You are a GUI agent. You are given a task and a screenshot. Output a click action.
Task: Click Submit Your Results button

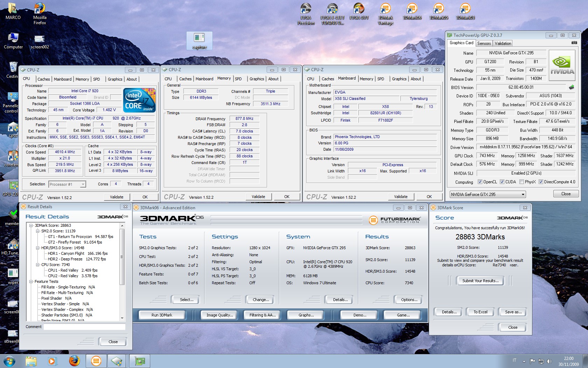480,281
